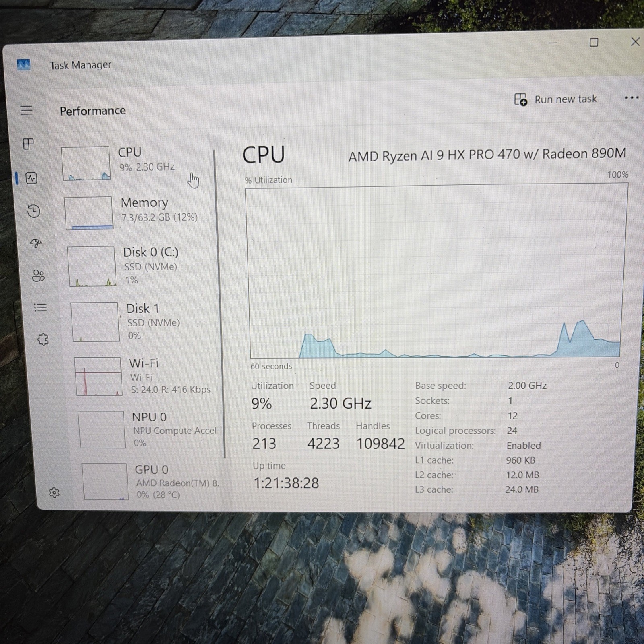Select Disk 0 (C:) resource entry
Viewport: 644px width, 644px height.
(x=142, y=266)
